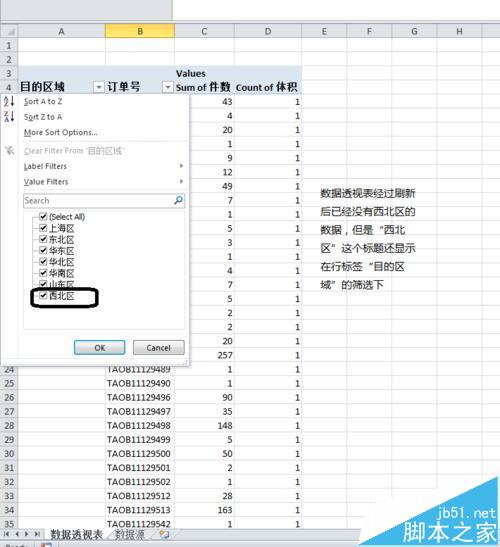The height and width of the screenshot is (547, 500).
Task: Open Label Filters menu entry
Action: coord(45,166)
